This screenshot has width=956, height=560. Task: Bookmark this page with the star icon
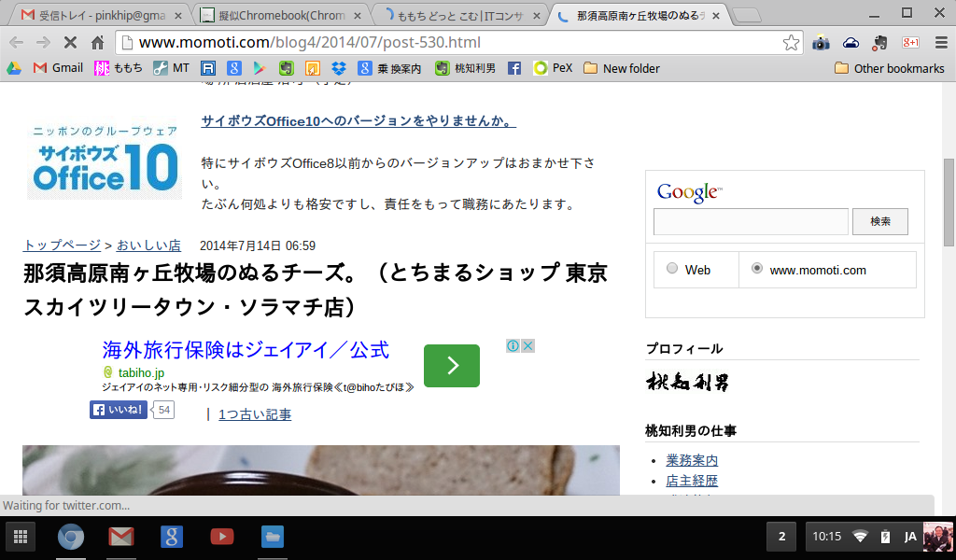pos(792,42)
